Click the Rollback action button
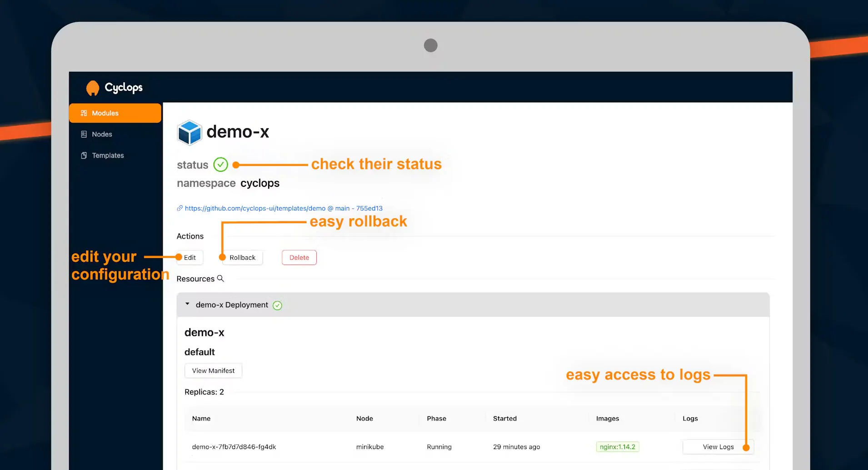 pos(242,257)
